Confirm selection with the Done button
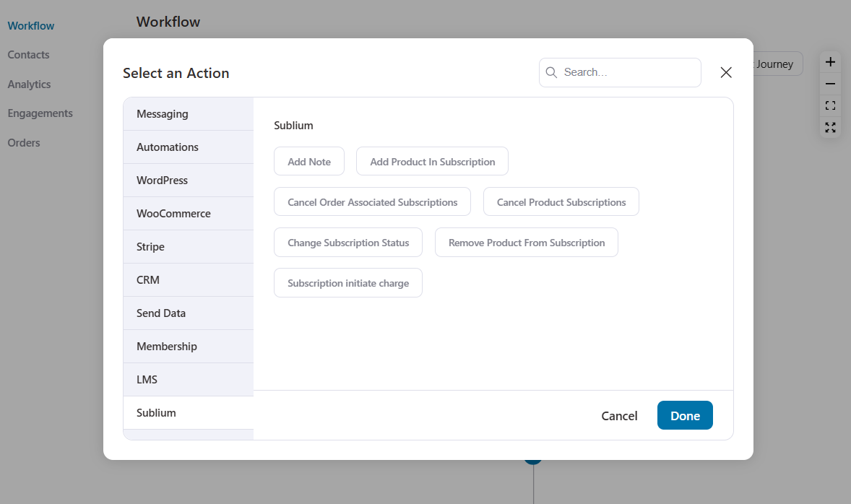 (685, 415)
